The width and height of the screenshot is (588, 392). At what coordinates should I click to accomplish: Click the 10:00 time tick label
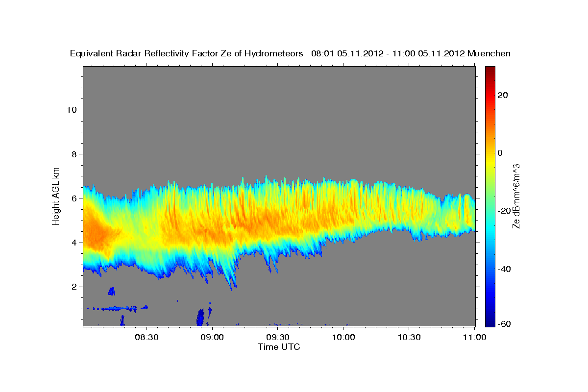point(343,338)
